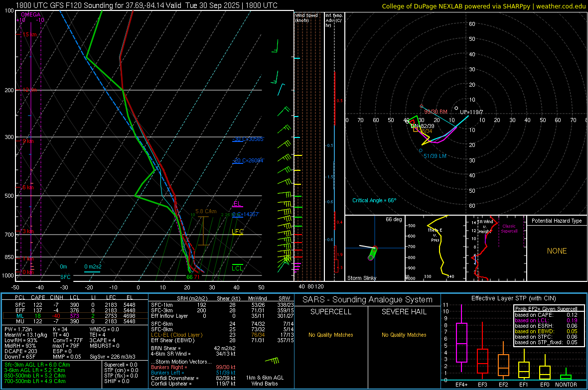This screenshot has width=588, height=390.
Task: Click the 'based on STP_fixed:' legend row
Action: tap(546, 342)
